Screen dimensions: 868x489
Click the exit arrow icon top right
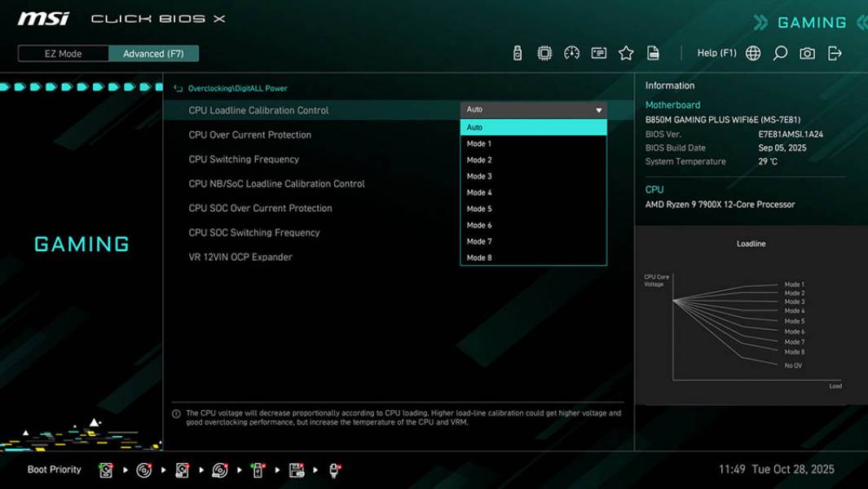tap(833, 52)
